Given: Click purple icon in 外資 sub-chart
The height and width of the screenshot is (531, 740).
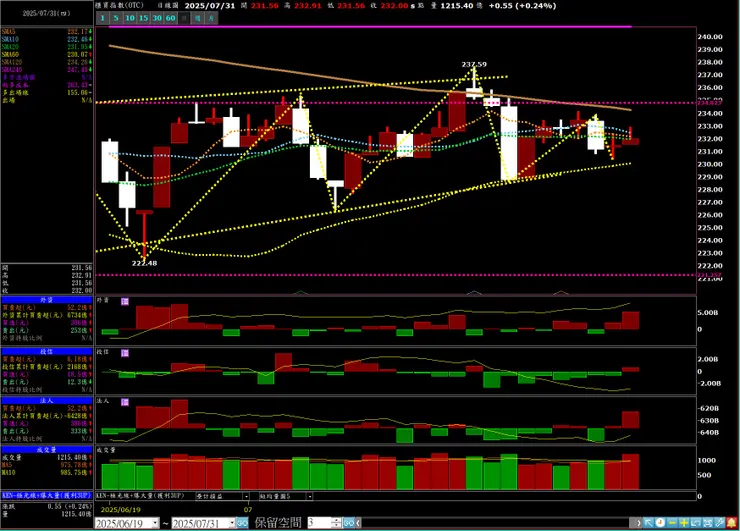Looking at the screenshot, I should [x=125, y=301].
